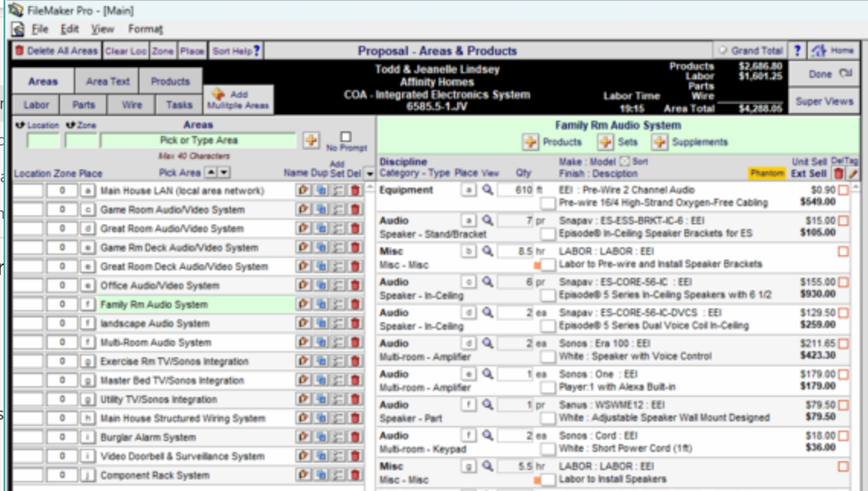This screenshot has width=868, height=491.
Task: Expand the areas list options arrow
Action: coord(370,174)
